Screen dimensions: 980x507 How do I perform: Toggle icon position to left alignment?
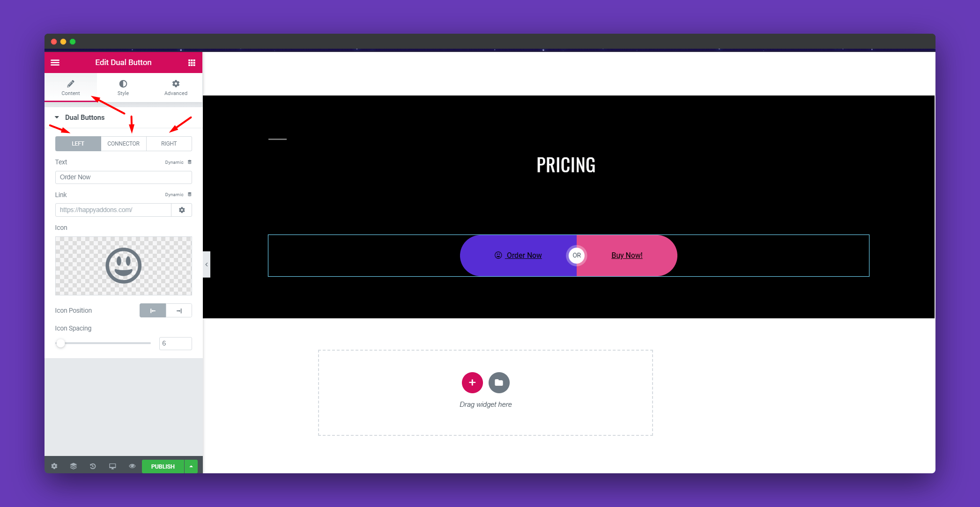pos(152,310)
